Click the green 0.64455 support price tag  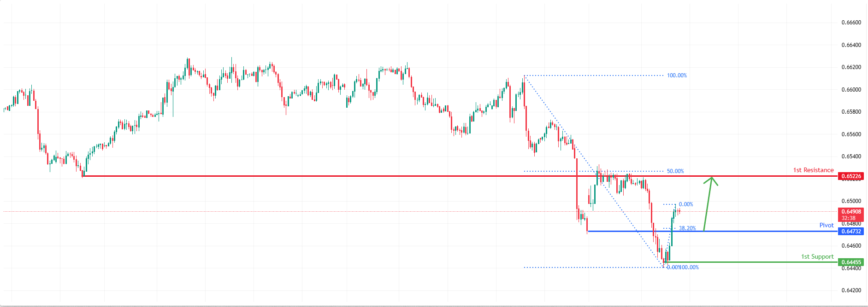point(851,262)
